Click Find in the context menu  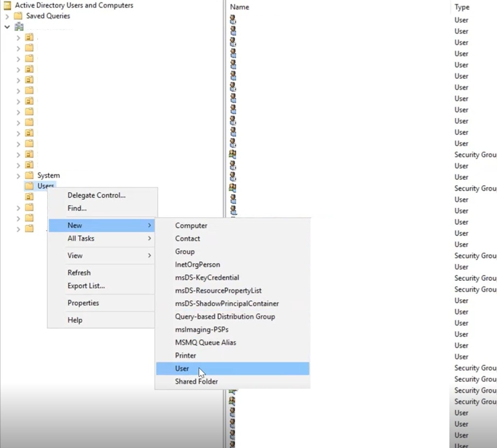(76, 208)
